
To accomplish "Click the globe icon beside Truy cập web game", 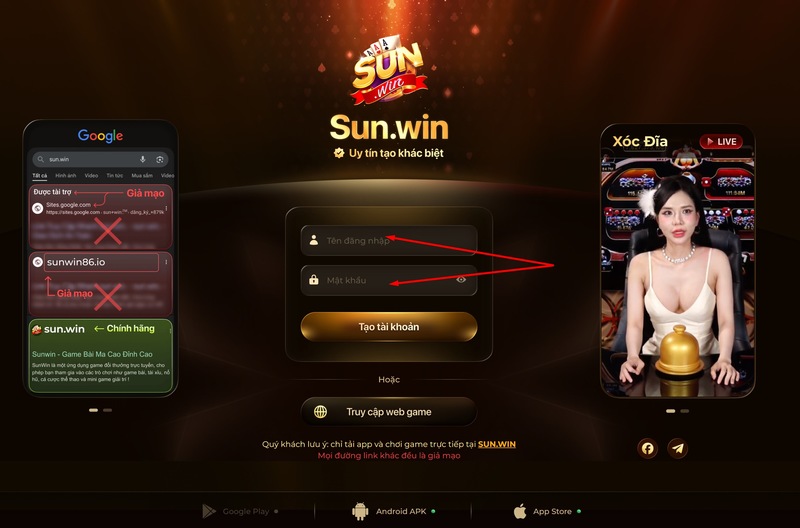I will (x=320, y=412).
